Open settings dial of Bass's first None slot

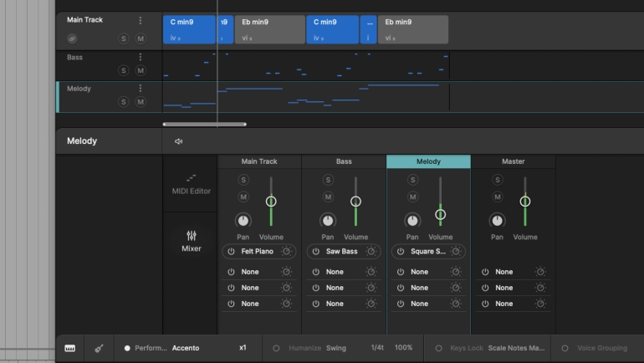pyautogui.click(x=371, y=272)
